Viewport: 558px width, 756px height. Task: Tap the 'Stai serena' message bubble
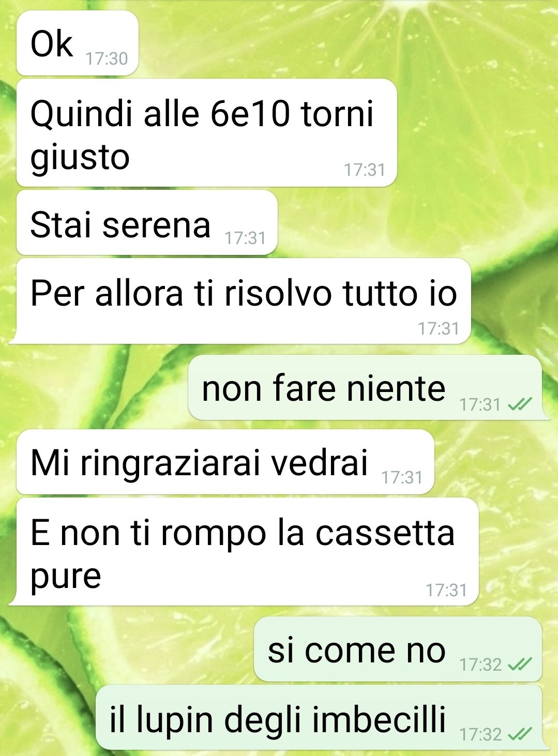147,222
